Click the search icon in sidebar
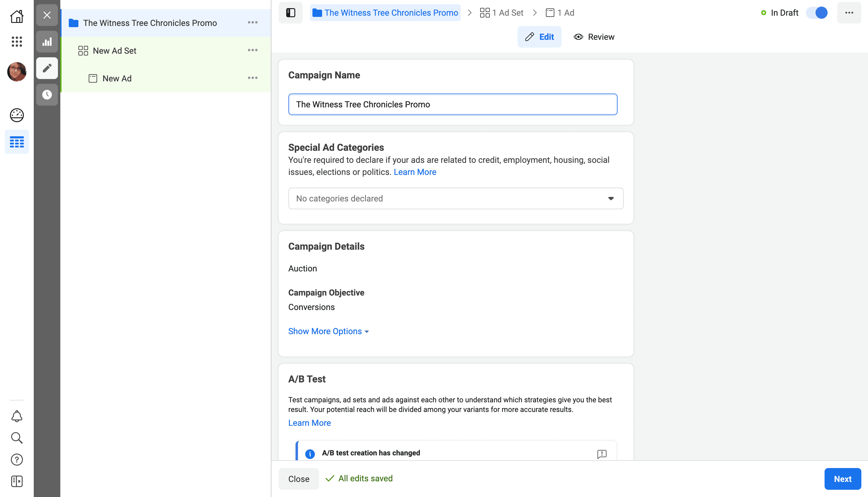The image size is (868, 497). 16,438
